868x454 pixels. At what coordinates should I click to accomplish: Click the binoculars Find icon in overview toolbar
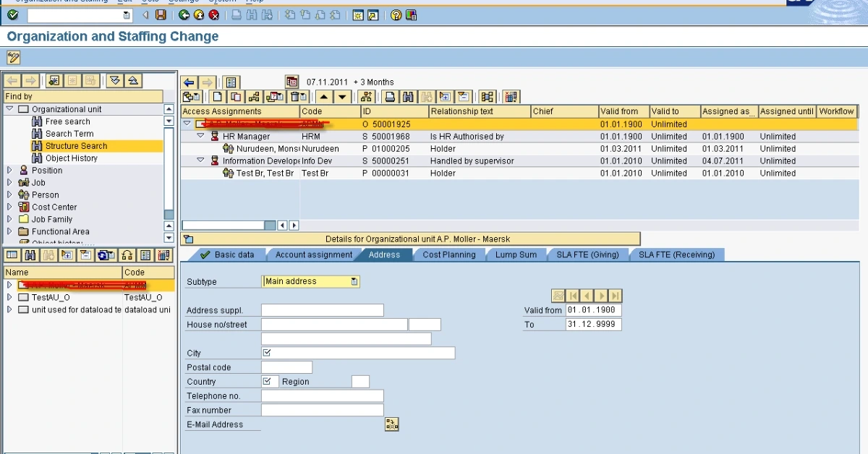[408, 97]
